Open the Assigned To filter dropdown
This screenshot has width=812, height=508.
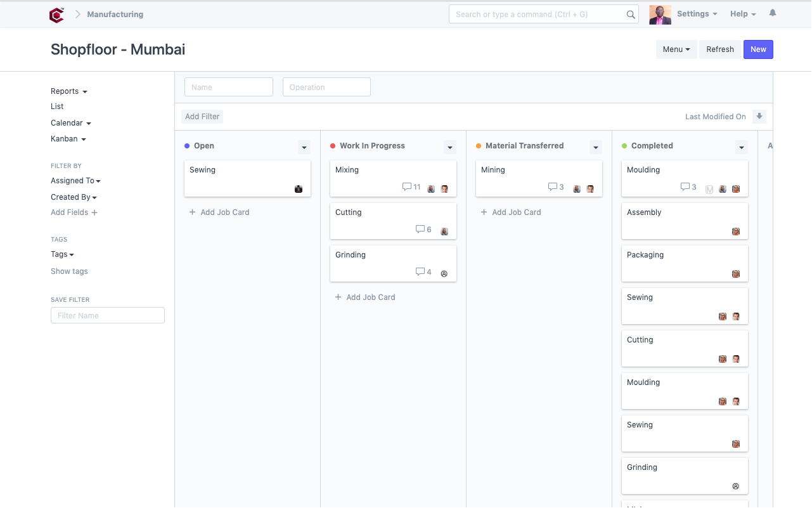[x=75, y=180]
